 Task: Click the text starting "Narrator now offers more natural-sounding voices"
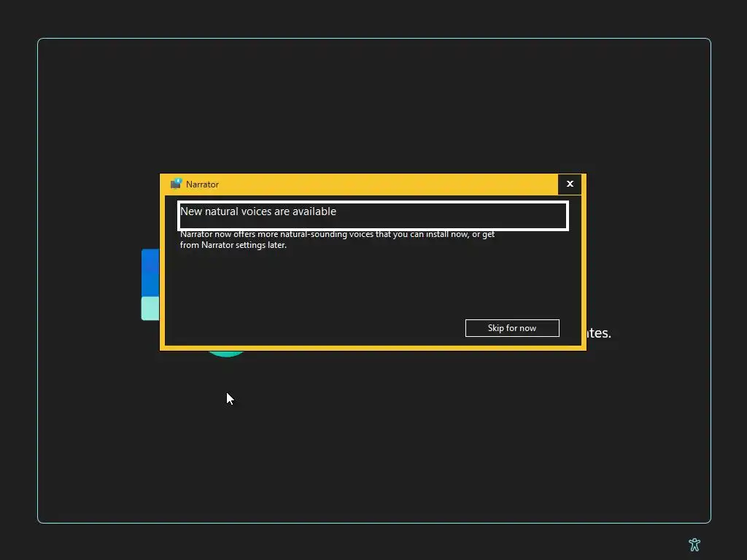337,239
